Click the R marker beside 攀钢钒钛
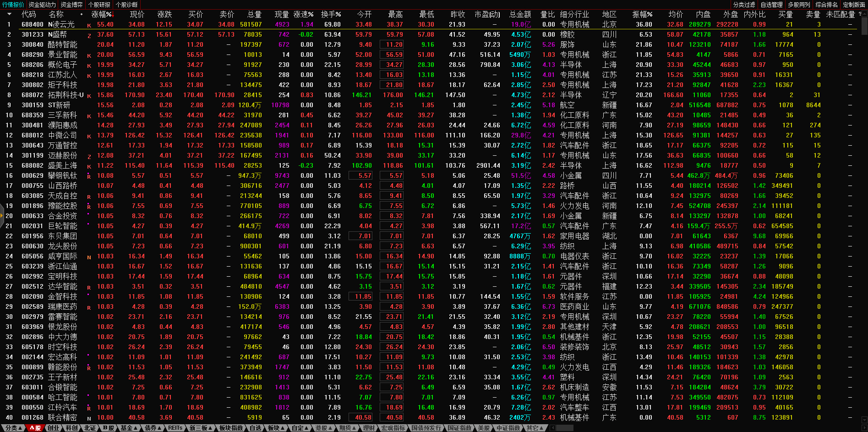The height and width of the screenshot is (432, 868). pyautogui.click(x=89, y=177)
